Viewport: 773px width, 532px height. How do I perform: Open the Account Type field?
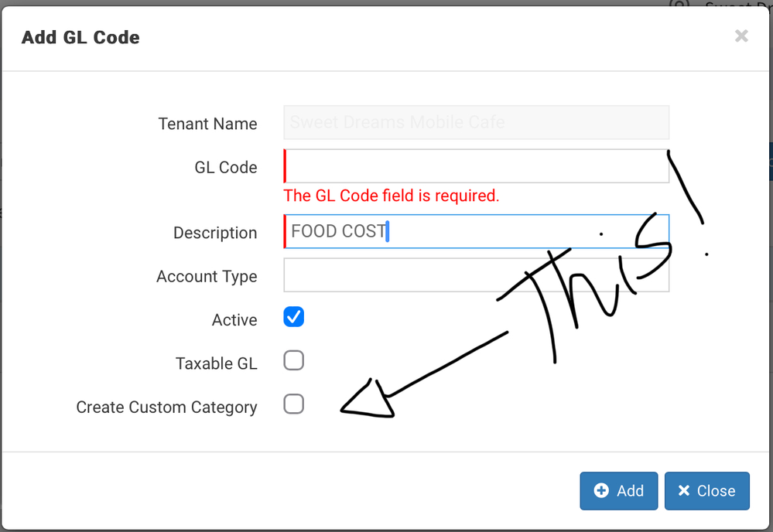pos(476,275)
